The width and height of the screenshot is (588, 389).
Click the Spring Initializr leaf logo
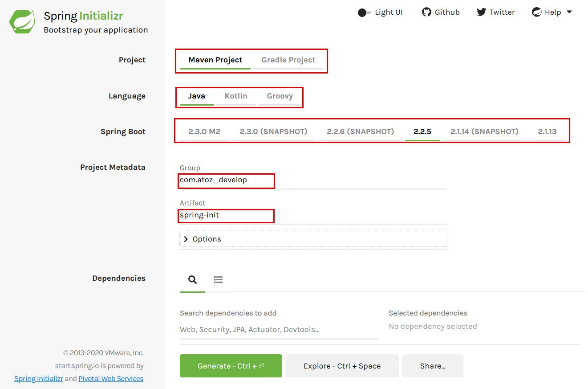click(22, 21)
